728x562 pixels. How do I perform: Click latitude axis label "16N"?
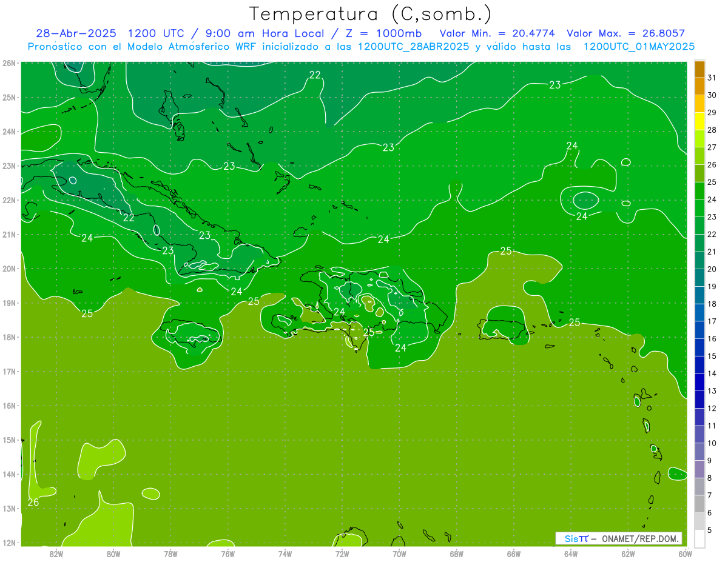pos(8,406)
